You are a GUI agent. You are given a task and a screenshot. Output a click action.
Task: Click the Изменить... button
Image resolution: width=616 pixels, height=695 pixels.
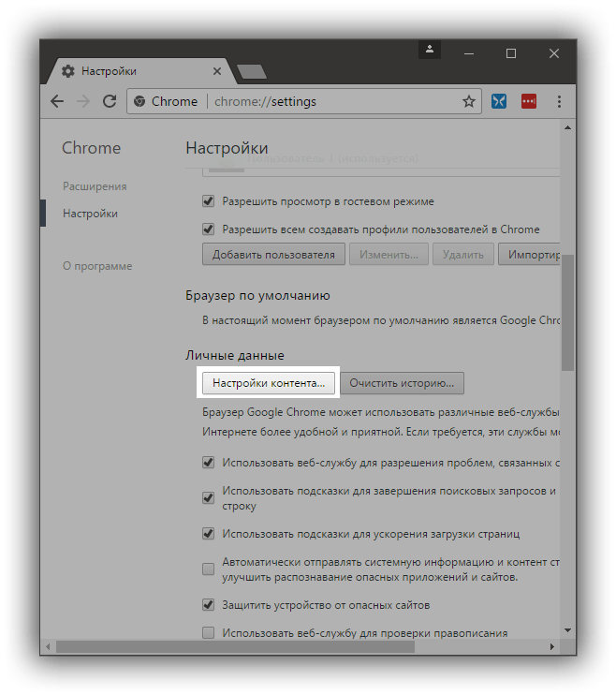click(389, 255)
